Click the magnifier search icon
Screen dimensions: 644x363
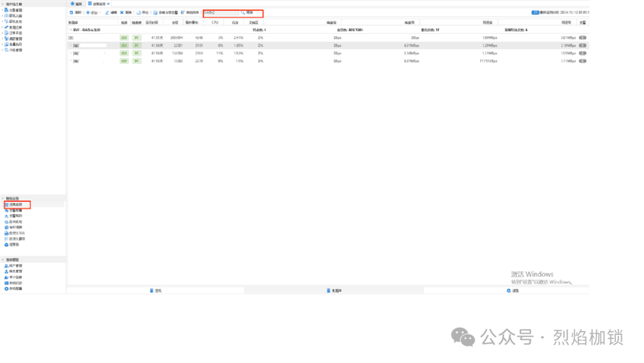click(x=243, y=13)
